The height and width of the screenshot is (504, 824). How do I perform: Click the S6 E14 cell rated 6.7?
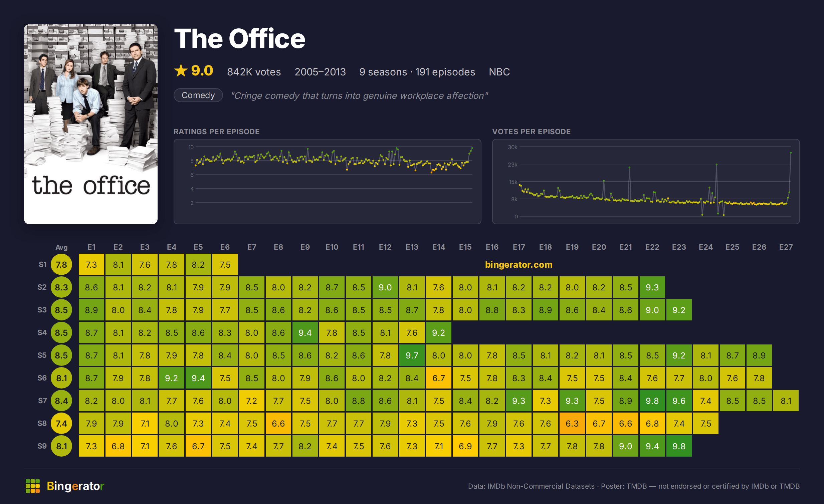pyautogui.click(x=438, y=378)
